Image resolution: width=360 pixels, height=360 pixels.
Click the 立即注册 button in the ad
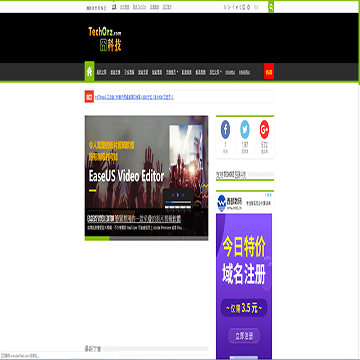pos(244,335)
